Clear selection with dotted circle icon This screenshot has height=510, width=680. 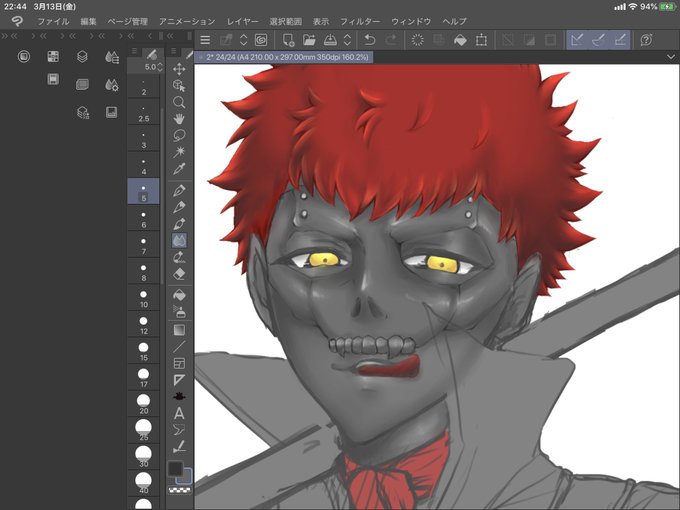point(417,40)
